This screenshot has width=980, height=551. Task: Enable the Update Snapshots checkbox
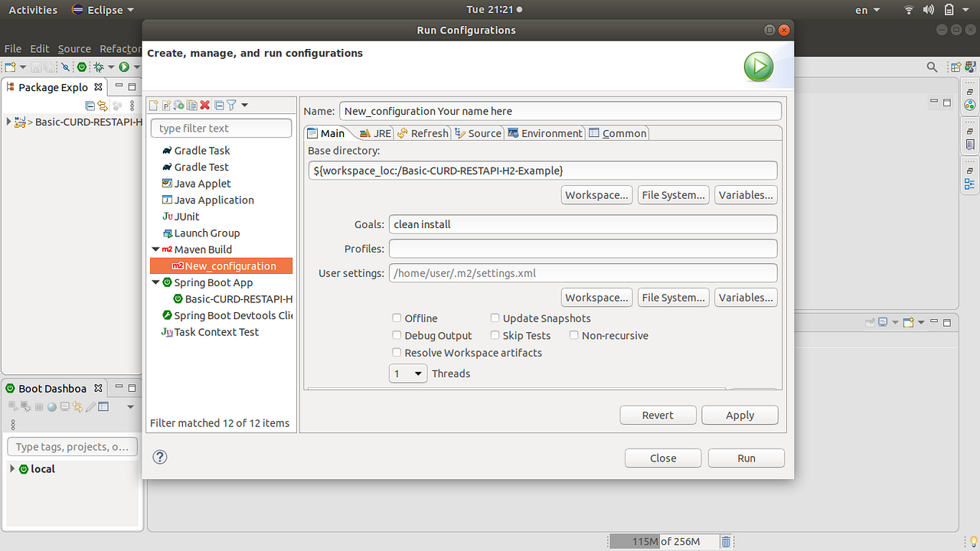pos(495,318)
